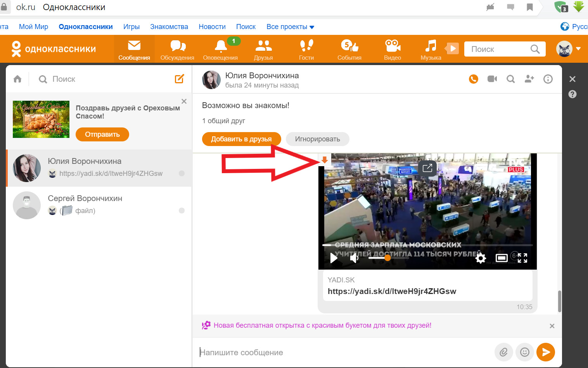Open the Оповещения notifications bell
The width and height of the screenshot is (588, 368).
click(x=220, y=50)
